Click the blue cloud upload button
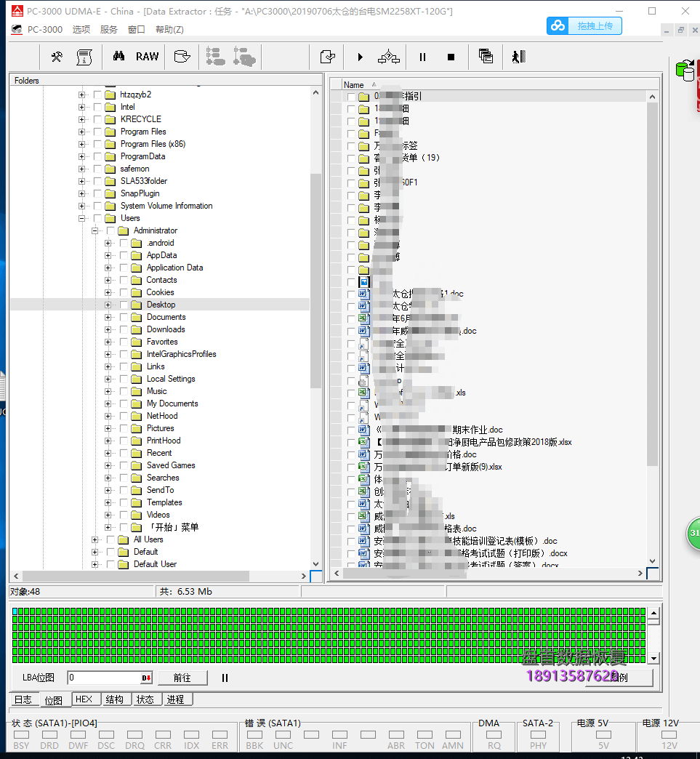 coord(584,25)
